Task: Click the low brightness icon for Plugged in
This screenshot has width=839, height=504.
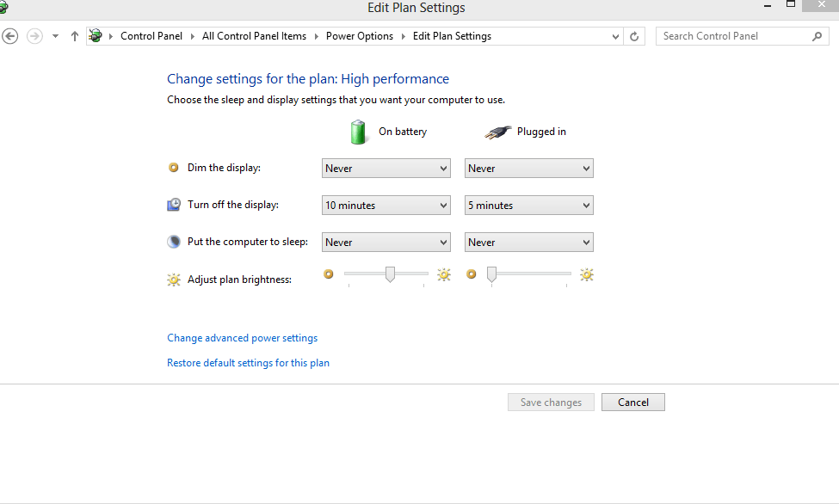Action: [471, 275]
